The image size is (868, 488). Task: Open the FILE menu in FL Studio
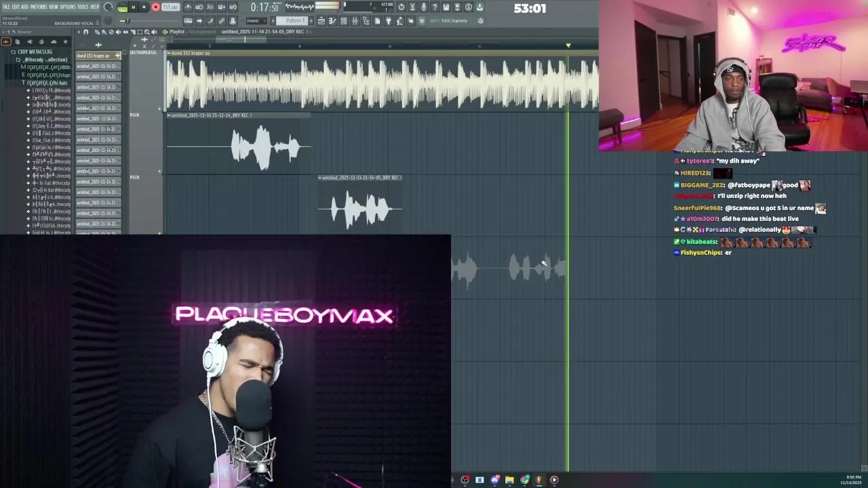[x=6, y=7]
